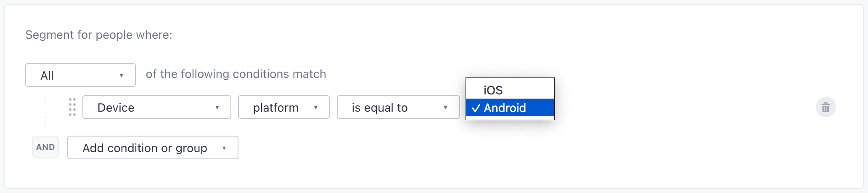Click the arrow beside 'is equal to'

click(445, 108)
